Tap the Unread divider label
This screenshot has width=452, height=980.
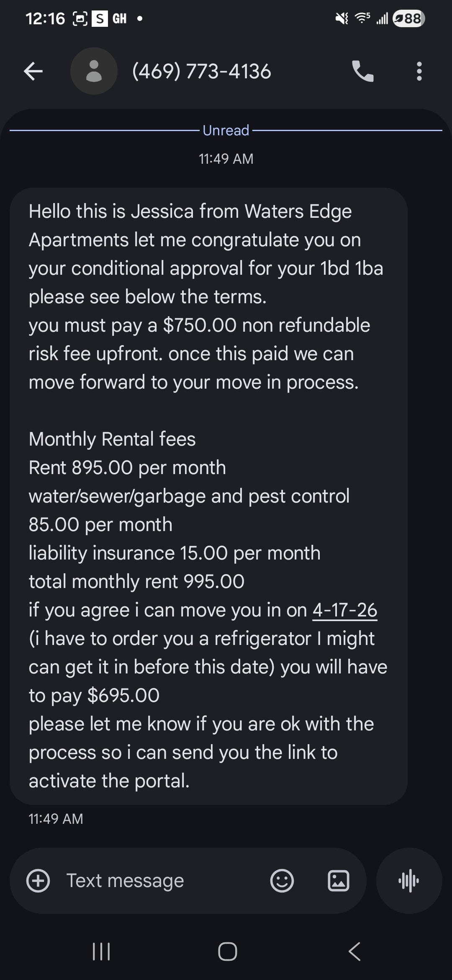[226, 130]
